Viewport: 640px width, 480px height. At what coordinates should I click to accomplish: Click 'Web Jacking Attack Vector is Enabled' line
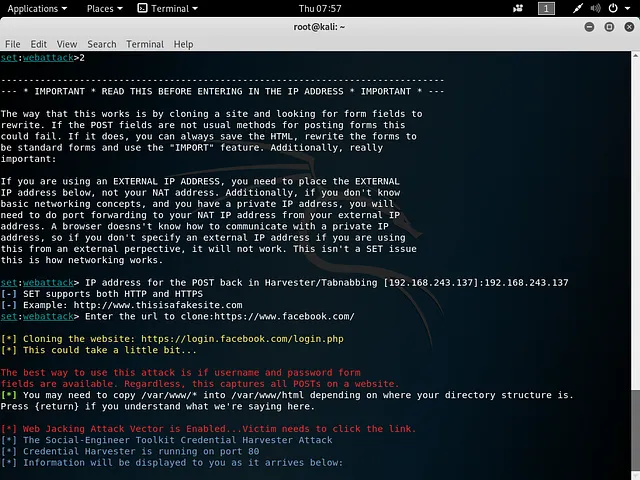[x=208, y=429]
